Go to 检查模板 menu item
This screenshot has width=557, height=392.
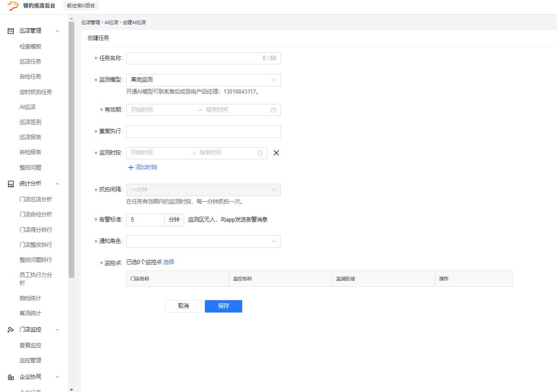pos(30,46)
